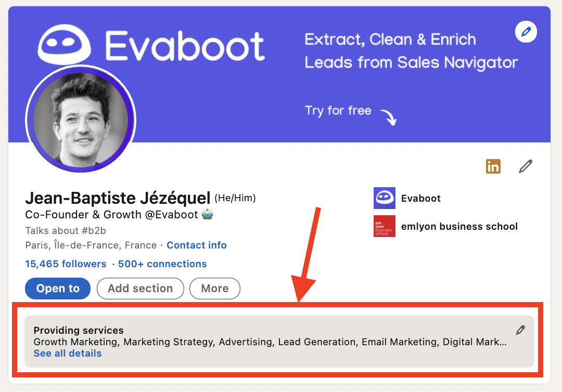Edit the banner image with pencil icon

(x=526, y=32)
